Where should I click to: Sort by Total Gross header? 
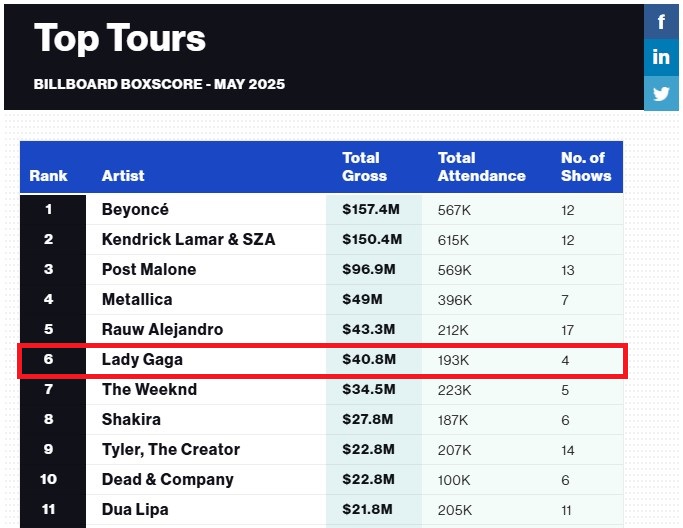[364, 167]
